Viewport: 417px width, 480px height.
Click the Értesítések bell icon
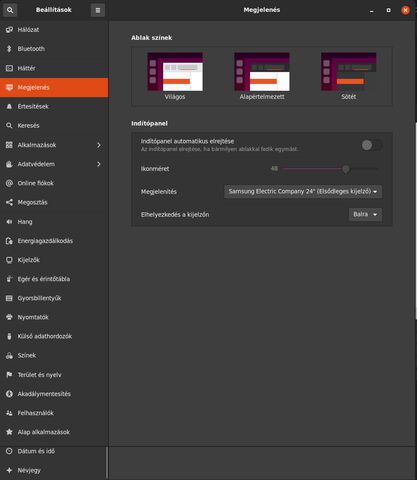(x=9, y=106)
